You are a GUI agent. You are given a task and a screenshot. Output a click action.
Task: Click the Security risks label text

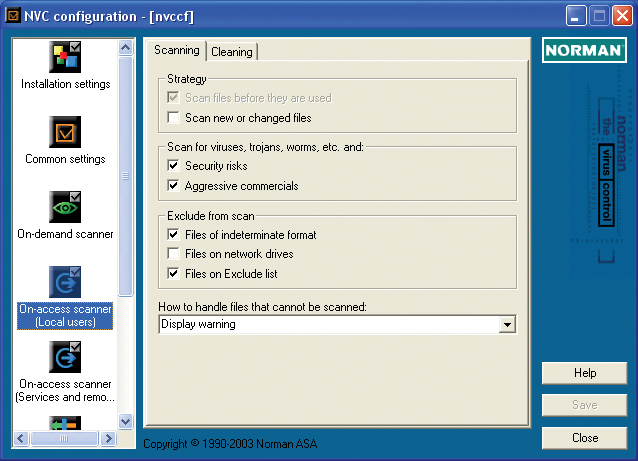point(216,166)
